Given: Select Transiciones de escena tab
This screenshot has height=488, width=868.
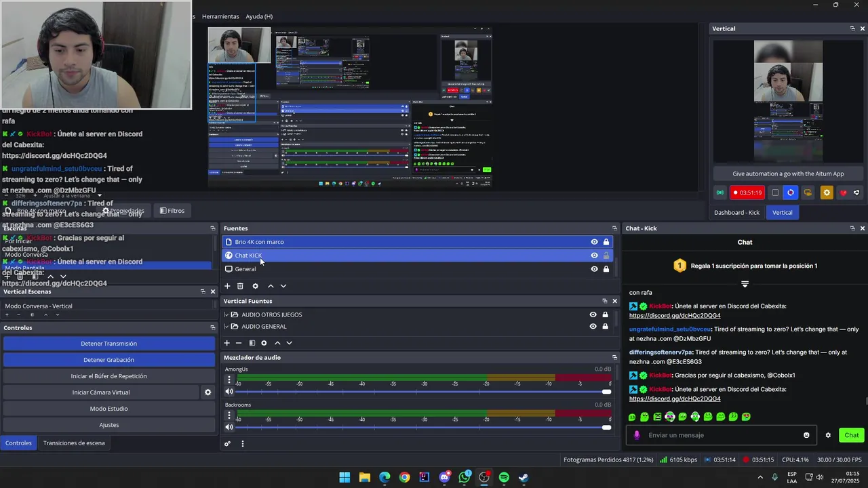Looking at the screenshot, I should [74, 443].
